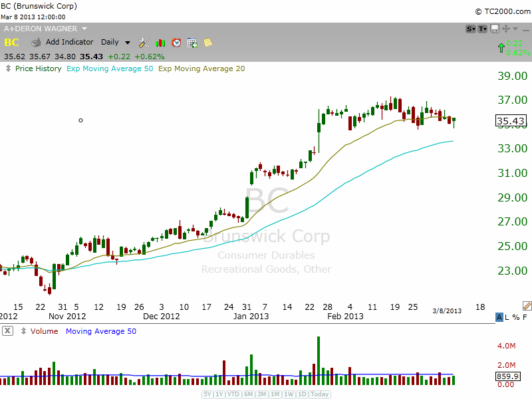
Task: Select the 1M time range tab
Action: point(275,394)
